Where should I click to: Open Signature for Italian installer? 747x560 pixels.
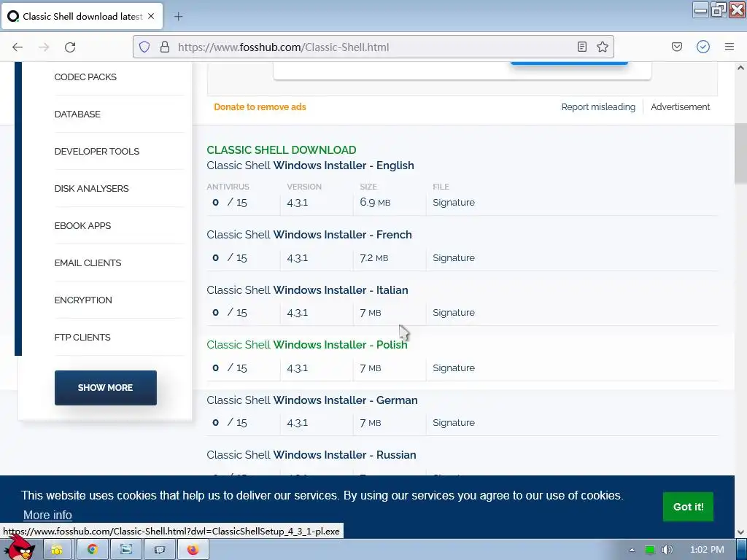point(454,312)
